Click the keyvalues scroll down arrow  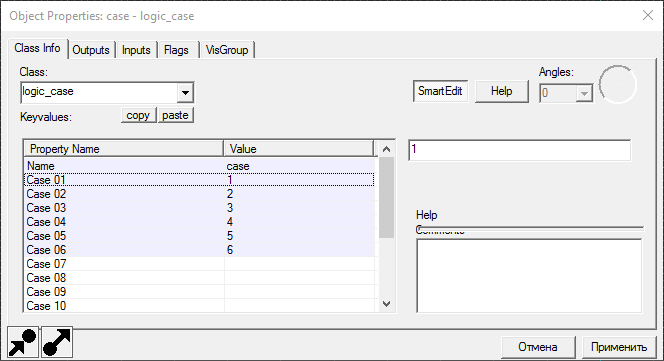[x=386, y=304]
